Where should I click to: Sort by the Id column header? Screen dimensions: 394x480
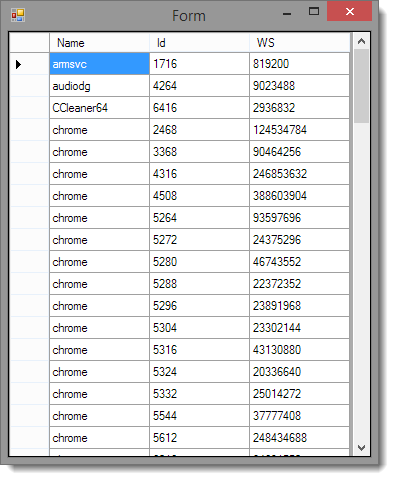(x=199, y=43)
